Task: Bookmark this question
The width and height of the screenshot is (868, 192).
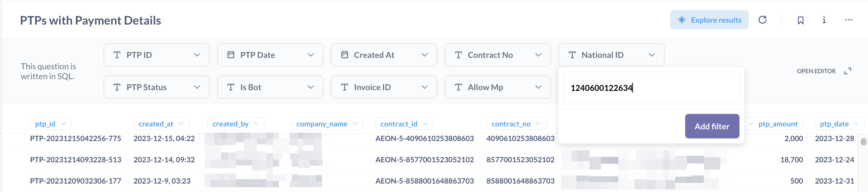Action: (x=801, y=20)
